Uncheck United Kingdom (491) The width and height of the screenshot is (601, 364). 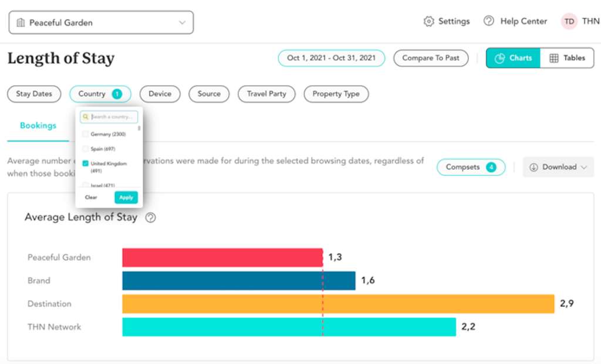[x=86, y=164]
